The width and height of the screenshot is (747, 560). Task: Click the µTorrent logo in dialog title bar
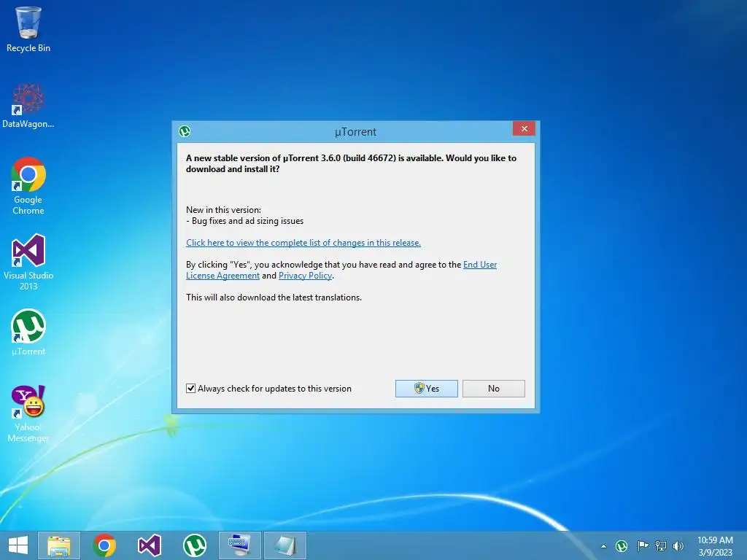point(185,131)
